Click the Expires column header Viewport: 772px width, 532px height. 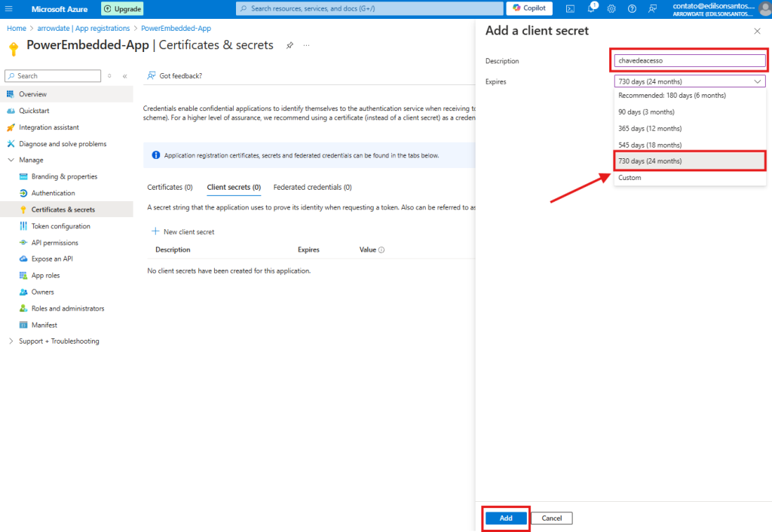click(x=308, y=250)
